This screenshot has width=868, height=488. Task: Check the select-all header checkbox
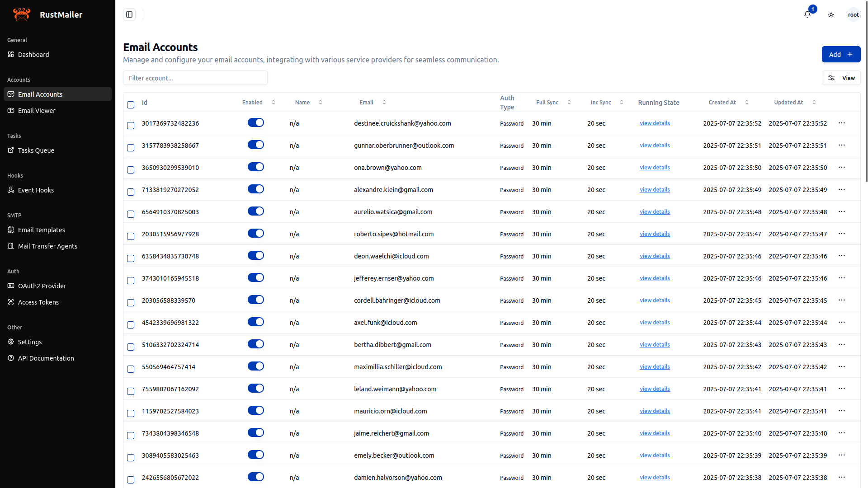click(x=131, y=105)
